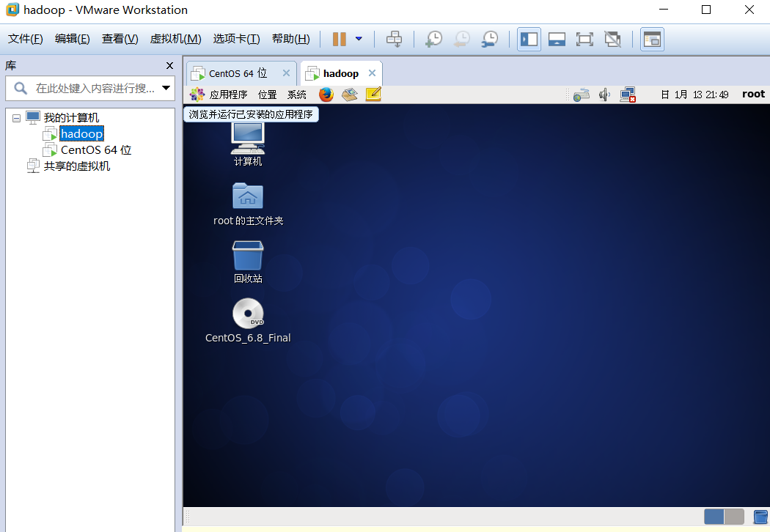Take a snapshot of this VM
Screen dimensions: 770x532
coord(433,39)
